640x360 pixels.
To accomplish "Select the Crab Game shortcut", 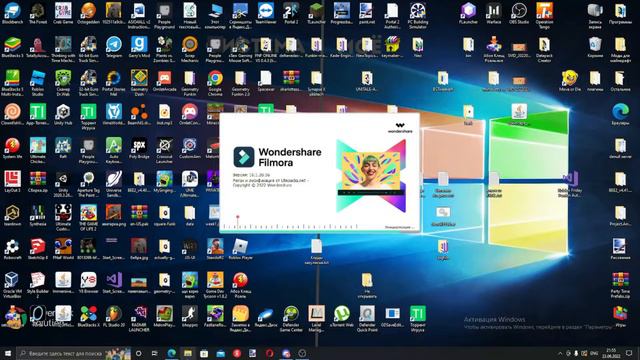I will (x=63, y=13).
